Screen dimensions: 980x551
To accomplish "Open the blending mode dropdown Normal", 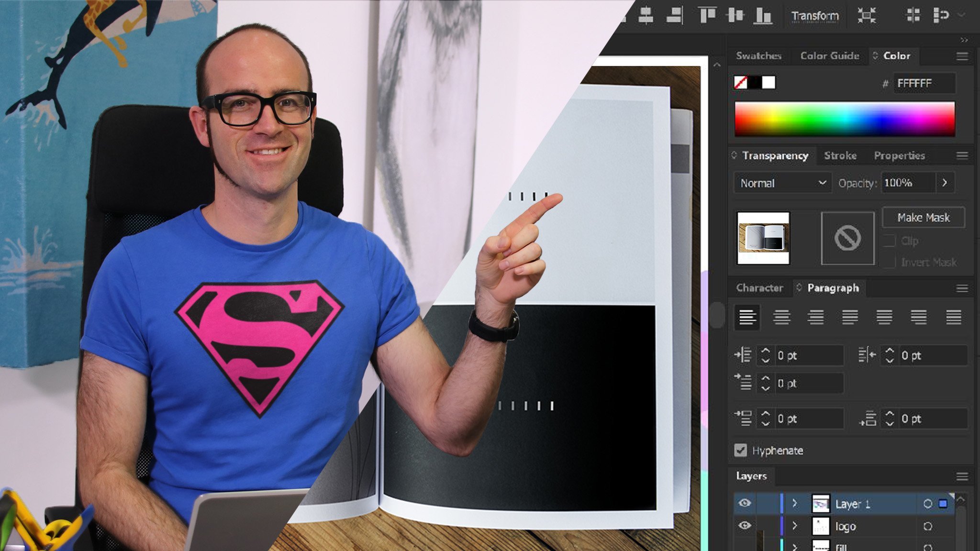I will tap(780, 182).
